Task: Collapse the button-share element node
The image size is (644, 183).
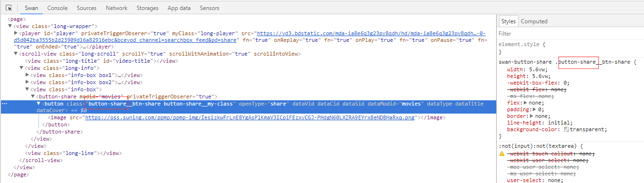Action: (x=33, y=96)
